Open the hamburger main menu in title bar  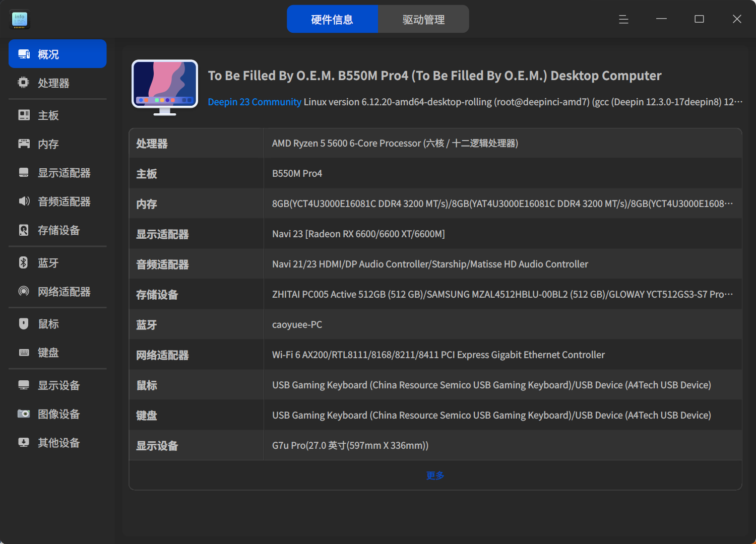click(x=623, y=19)
